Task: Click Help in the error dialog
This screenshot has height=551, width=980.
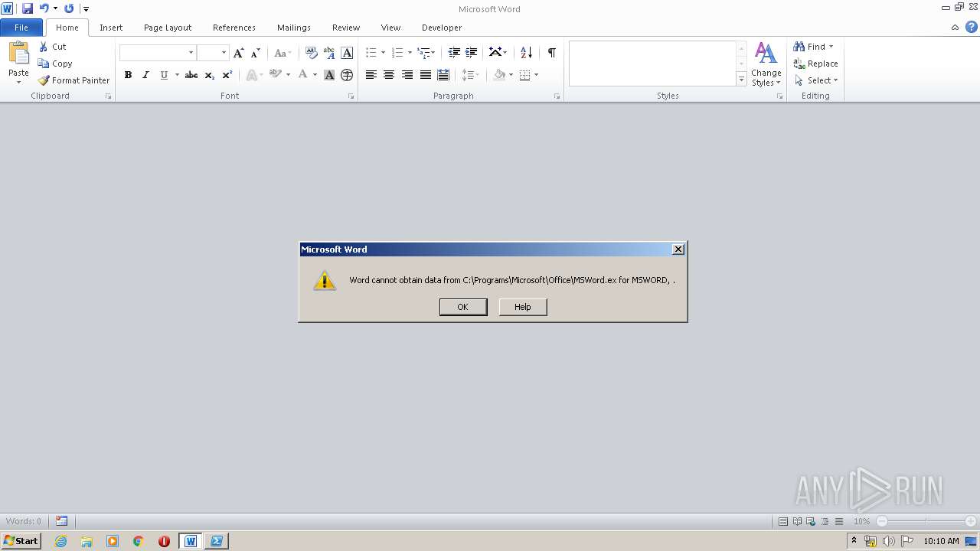Action: coord(523,307)
